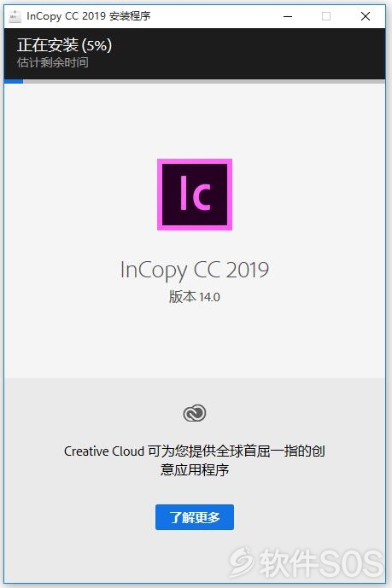Click the dark header area beside status text
Screen dimensions: 392x588
click(x=248, y=53)
